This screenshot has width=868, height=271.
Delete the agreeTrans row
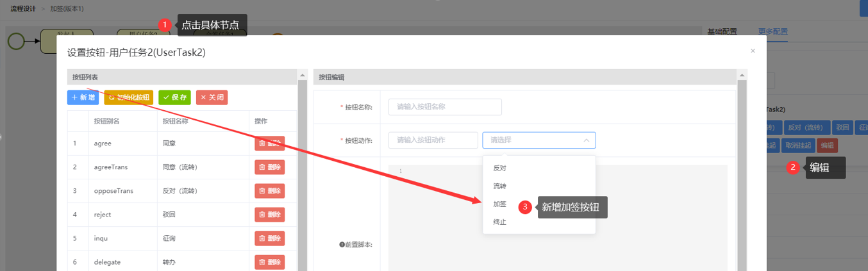coord(269,167)
